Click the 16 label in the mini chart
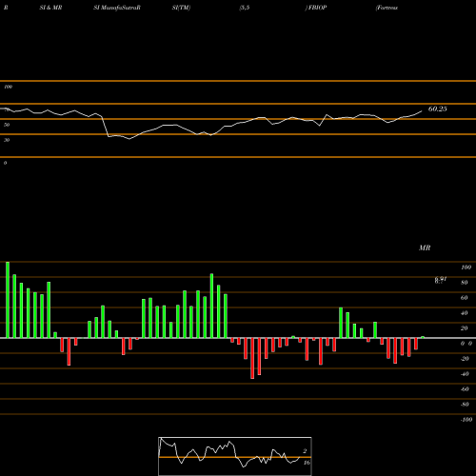The height and width of the screenshot is (476, 476). [307, 463]
